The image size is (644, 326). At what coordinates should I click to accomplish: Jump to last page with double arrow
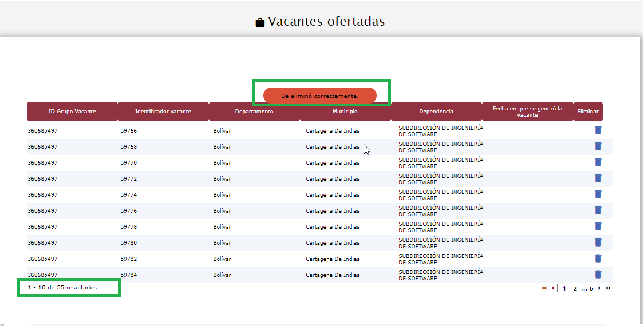click(x=608, y=288)
